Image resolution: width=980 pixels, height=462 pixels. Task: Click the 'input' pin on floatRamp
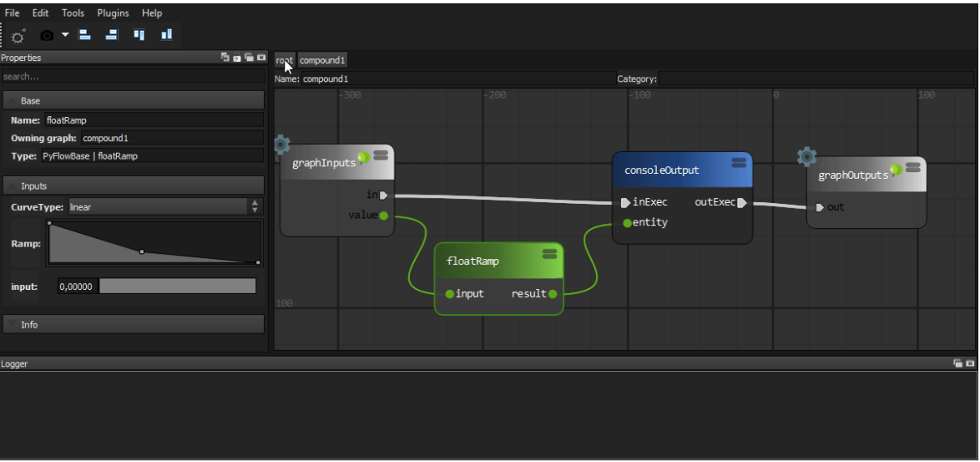[x=449, y=294]
